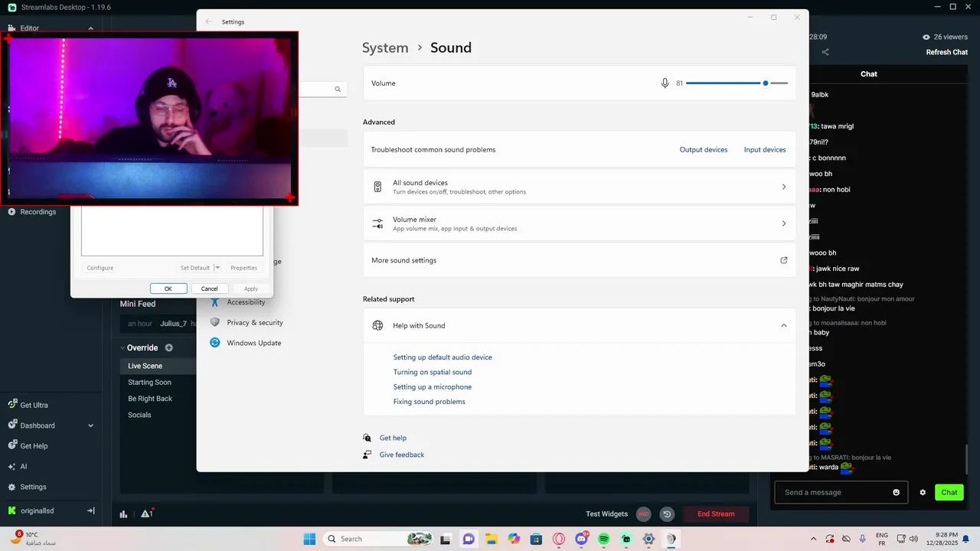
Task: Open Setting up default audio device link
Action: [443, 357]
